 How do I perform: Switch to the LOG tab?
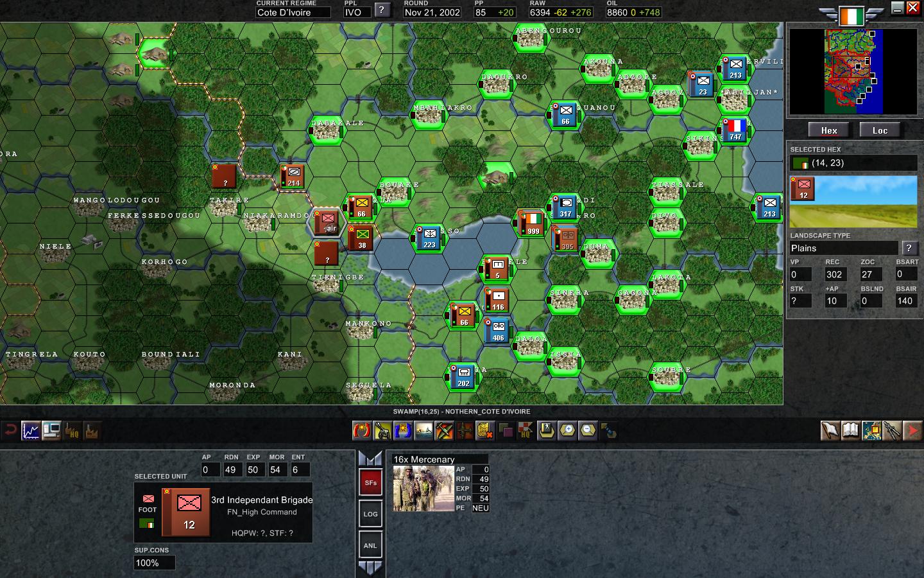click(x=370, y=514)
